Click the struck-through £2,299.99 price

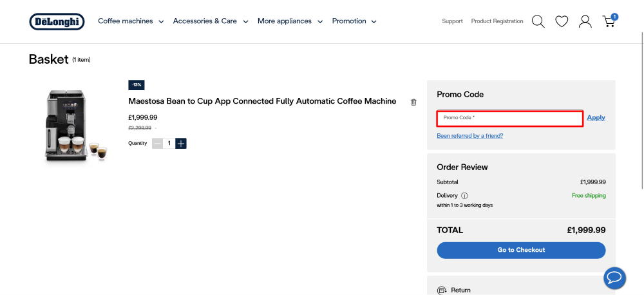140,128
